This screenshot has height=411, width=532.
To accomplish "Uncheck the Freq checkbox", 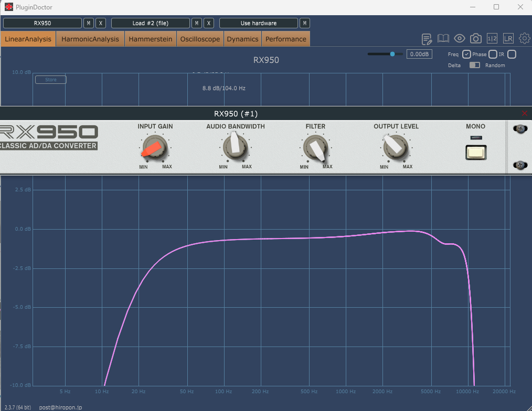I will (x=466, y=54).
